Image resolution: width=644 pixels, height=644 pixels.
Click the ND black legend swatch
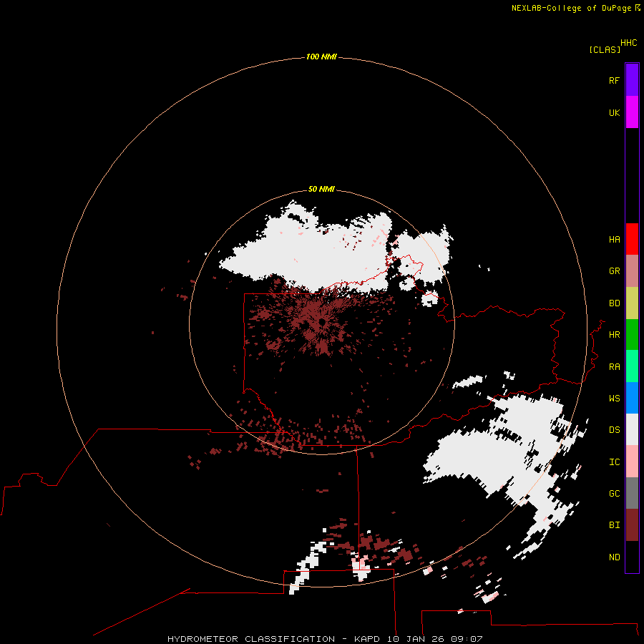pyautogui.click(x=632, y=557)
